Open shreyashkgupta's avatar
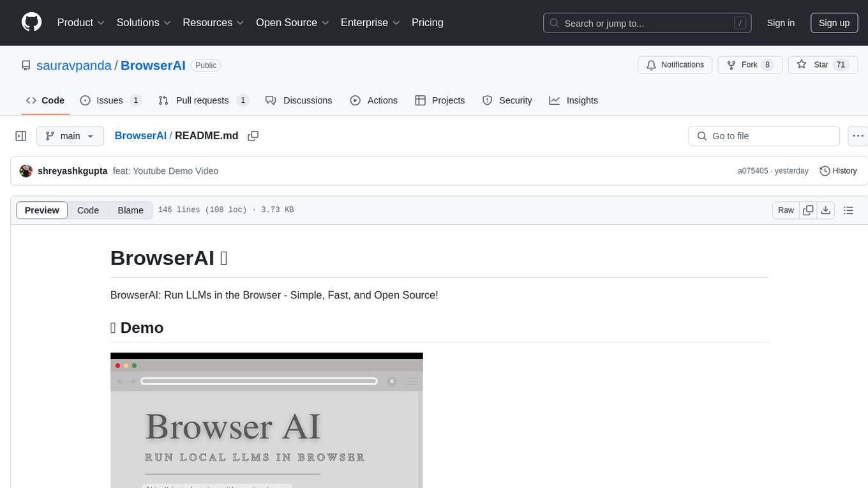Viewport: 868px width, 488px height. click(26, 171)
